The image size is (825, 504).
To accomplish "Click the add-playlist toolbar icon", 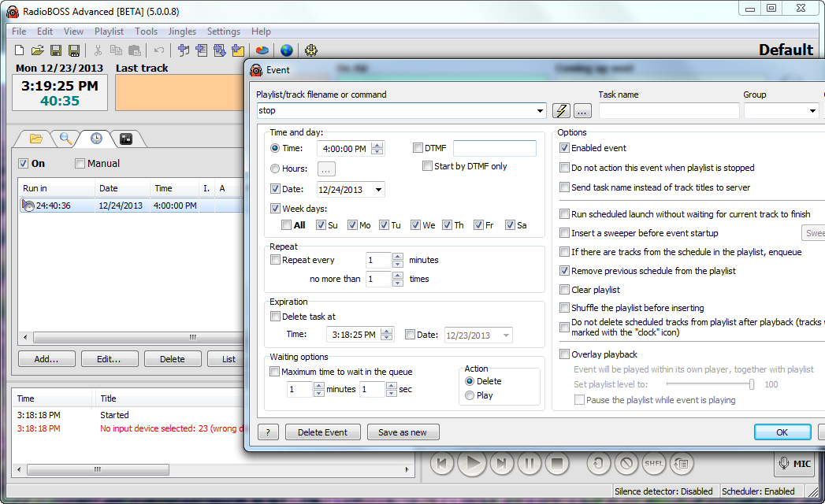I will (x=202, y=50).
